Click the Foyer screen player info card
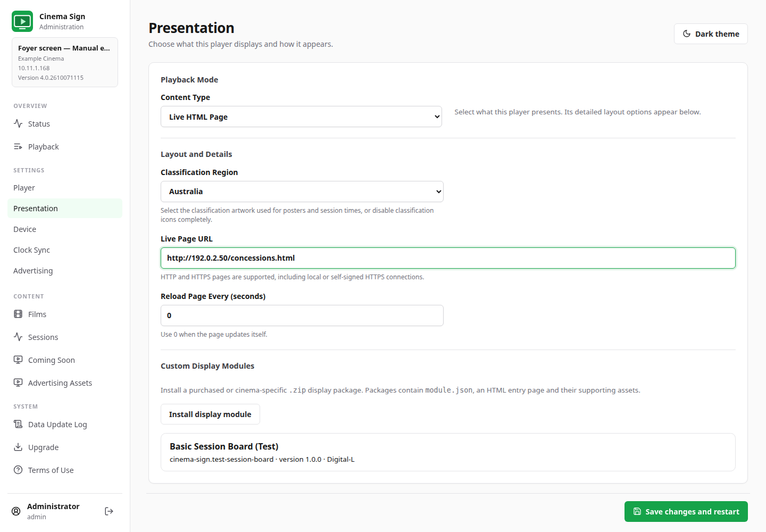This screenshot has height=532, width=766. tap(65, 62)
